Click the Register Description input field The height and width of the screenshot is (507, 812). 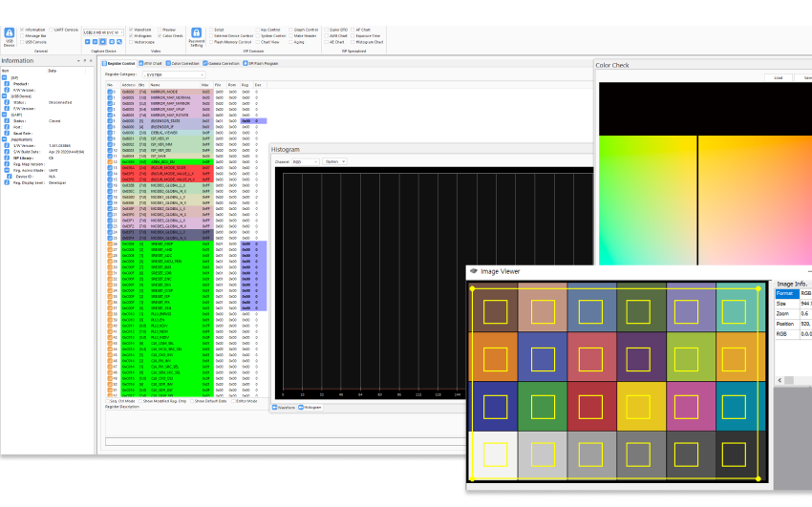285,442
